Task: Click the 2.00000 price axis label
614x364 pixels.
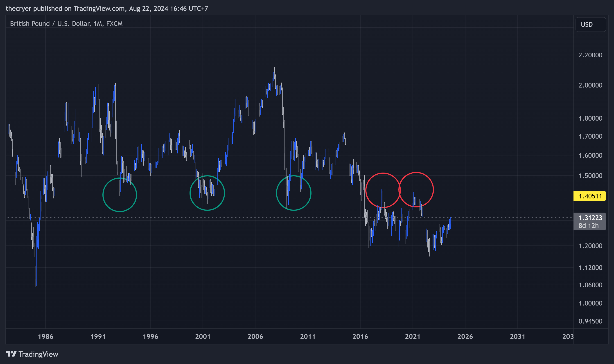Action: (x=590, y=85)
